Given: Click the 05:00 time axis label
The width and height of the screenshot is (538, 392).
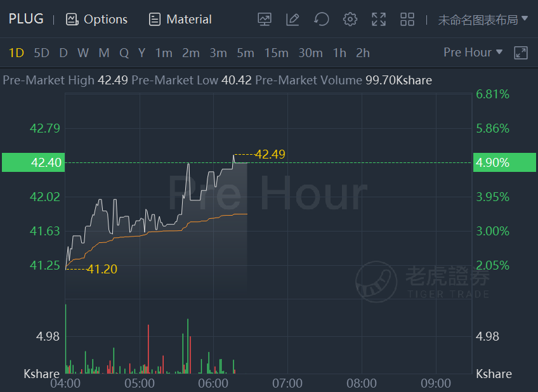Looking at the screenshot, I should 140,383.
